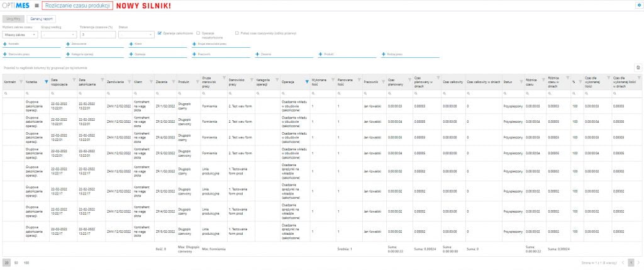Enable Pokaż czas rzeczywisty checkbox
Viewport: 644px width, 270px height.
pos(236,33)
